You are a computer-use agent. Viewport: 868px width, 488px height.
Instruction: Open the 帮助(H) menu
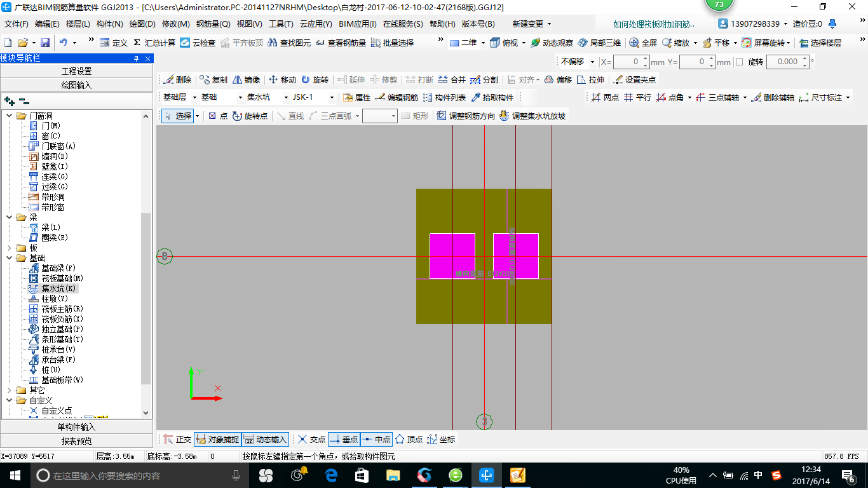442,24
